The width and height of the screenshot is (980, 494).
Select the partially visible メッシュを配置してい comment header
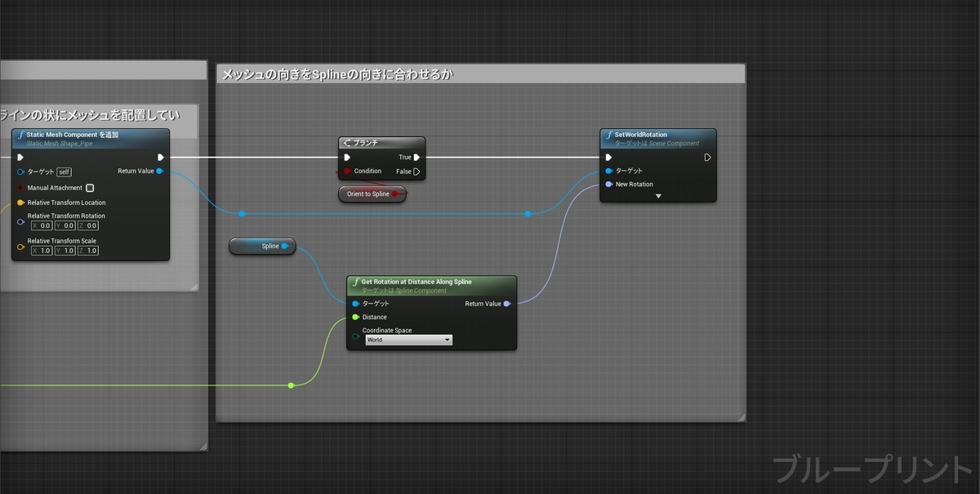click(100, 115)
